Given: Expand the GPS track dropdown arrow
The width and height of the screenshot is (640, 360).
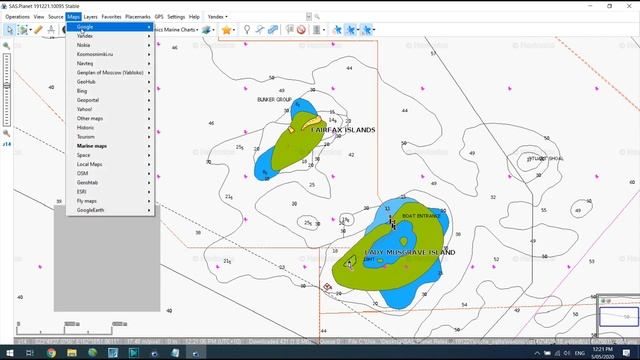Looking at the screenshot, I should tap(358, 30).
